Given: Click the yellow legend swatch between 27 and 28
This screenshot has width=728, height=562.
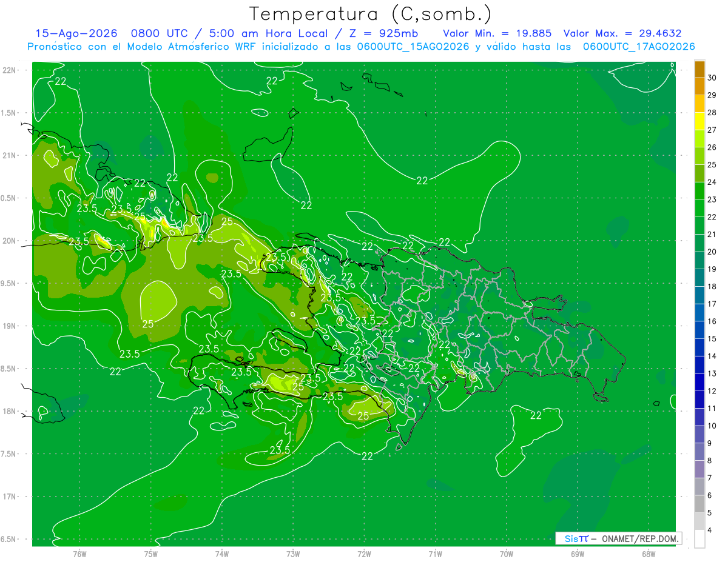Looking at the screenshot, I should [699, 121].
